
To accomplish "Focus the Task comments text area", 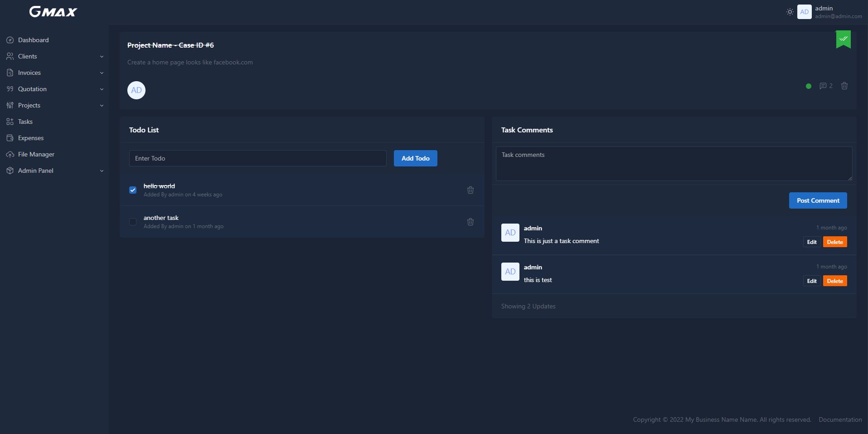I will (674, 163).
